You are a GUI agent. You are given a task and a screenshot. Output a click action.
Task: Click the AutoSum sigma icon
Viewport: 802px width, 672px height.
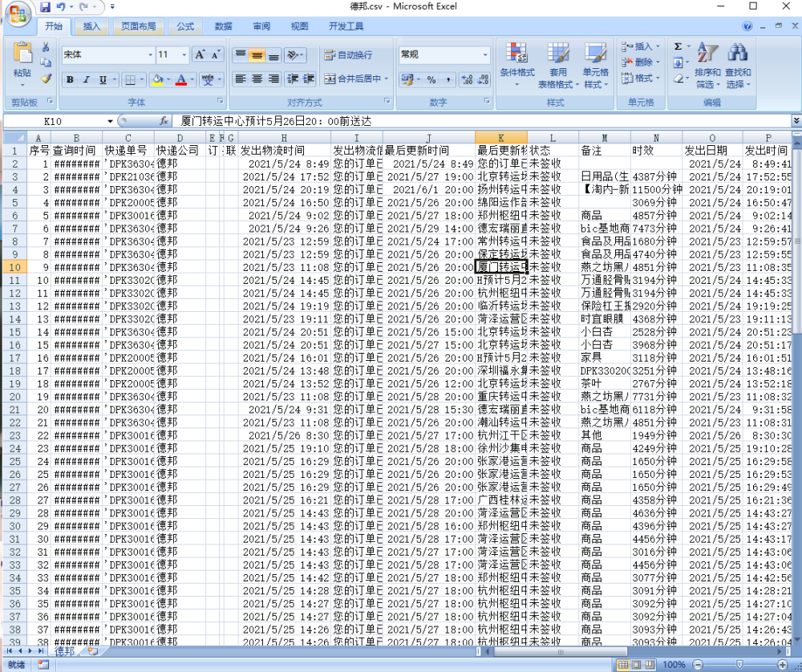[678, 47]
